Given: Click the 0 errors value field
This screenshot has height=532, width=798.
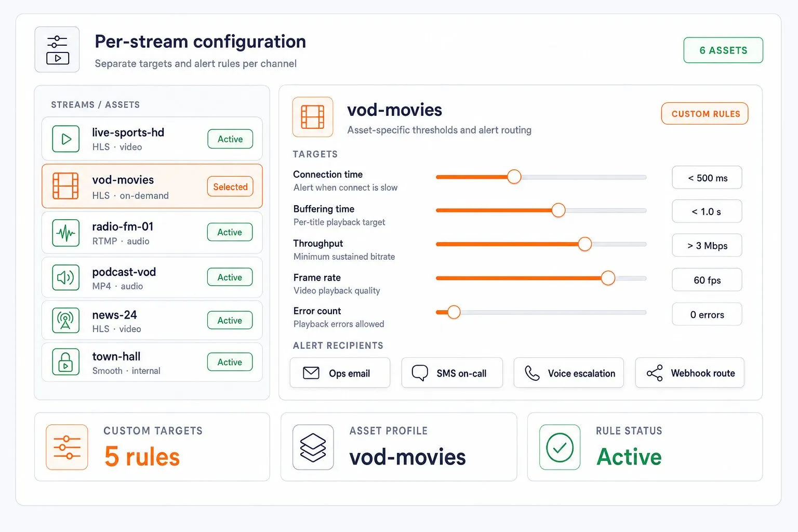Looking at the screenshot, I should (x=707, y=314).
